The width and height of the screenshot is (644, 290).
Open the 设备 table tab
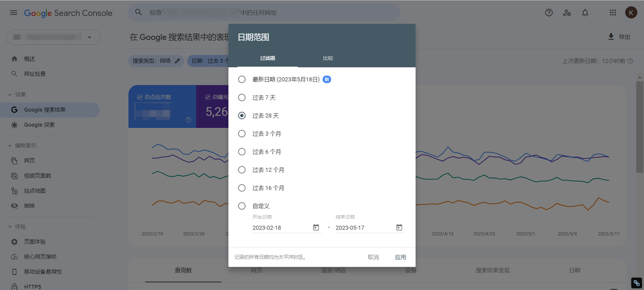(411, 270)
